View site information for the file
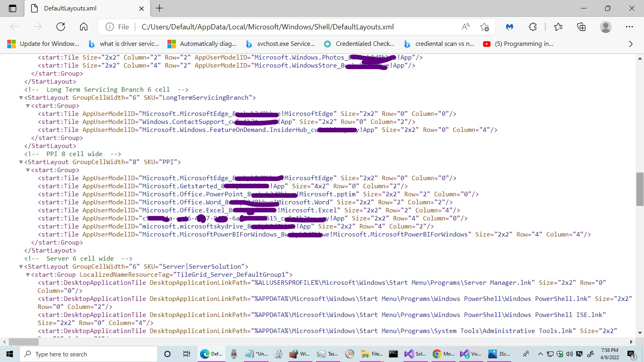The image size is (644, 362). point(117,27)
